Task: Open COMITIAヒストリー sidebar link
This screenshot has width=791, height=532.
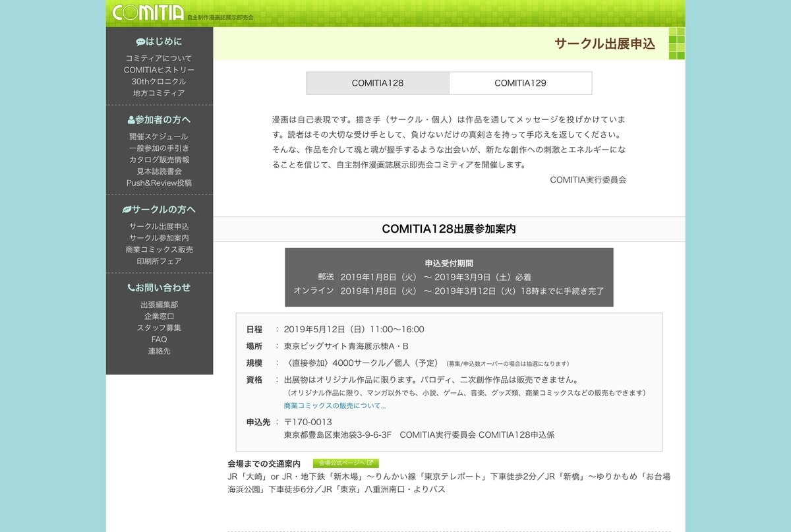Action: (x=159, y=70)
